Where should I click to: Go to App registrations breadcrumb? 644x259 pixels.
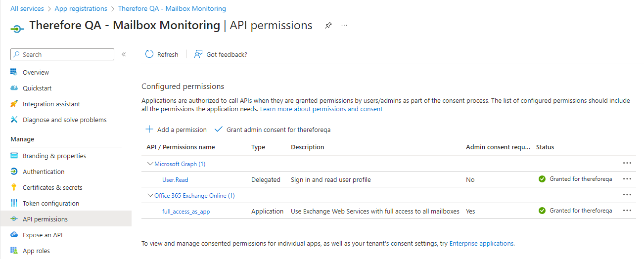pyautogui.click(x=81, y=8)
